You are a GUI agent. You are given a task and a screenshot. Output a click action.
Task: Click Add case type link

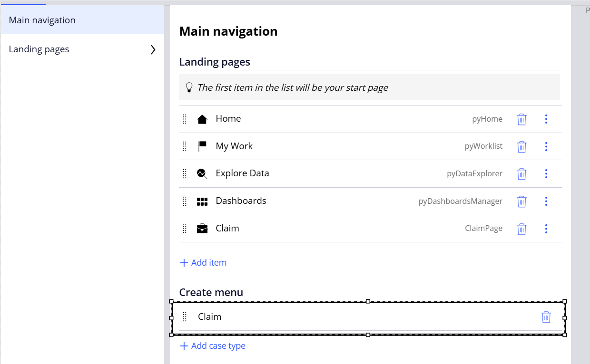pyautogui.click(x=213, y=346)
